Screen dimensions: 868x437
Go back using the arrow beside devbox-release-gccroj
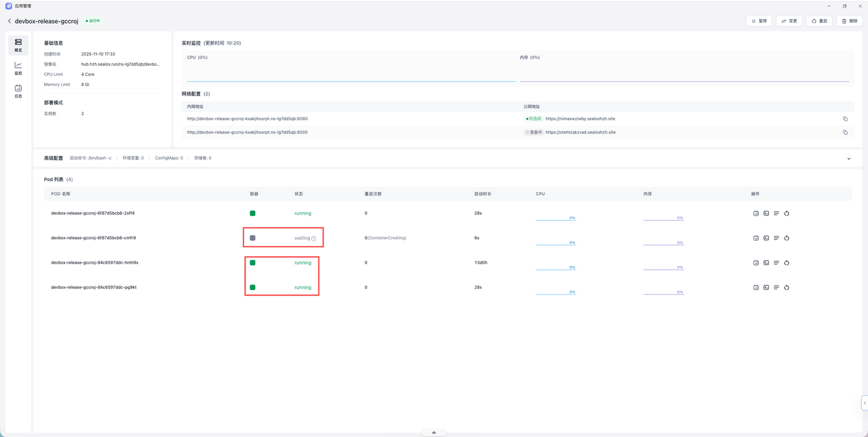9,21
